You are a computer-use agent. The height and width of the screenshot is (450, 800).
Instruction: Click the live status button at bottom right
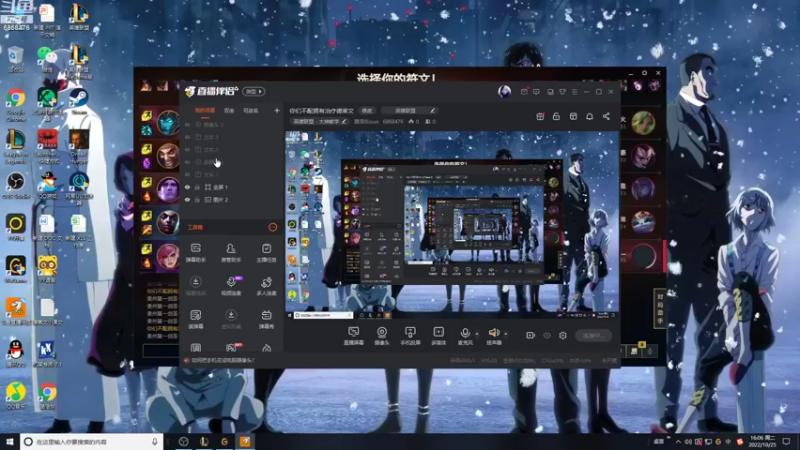tap(593, 335)
